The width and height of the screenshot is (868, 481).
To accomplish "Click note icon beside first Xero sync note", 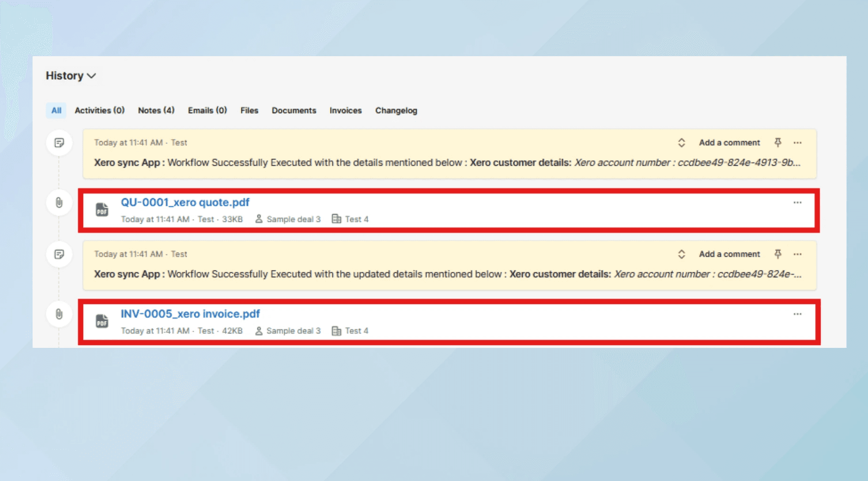I will click(59, 143).
